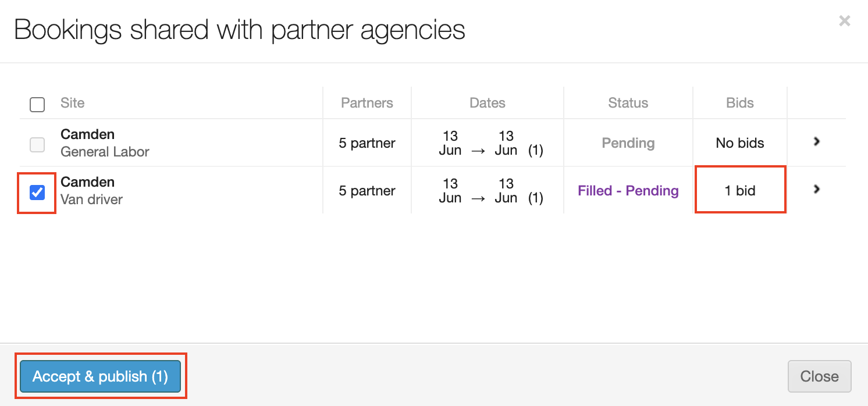This screenshot has height=406, width=868.
Task: Toggle the select-all checkbox in header
Action: [37, 105]
